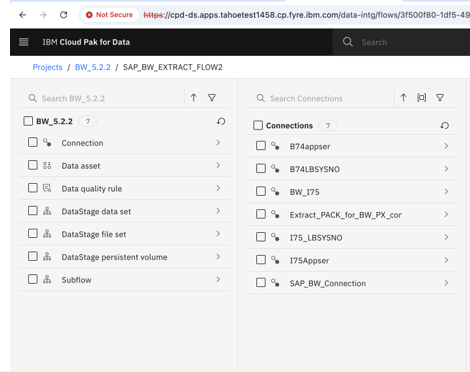Screen dimensions: 470x372
Task: Click the bracket icon in Connections toolbar
Action: click(422, 98)
